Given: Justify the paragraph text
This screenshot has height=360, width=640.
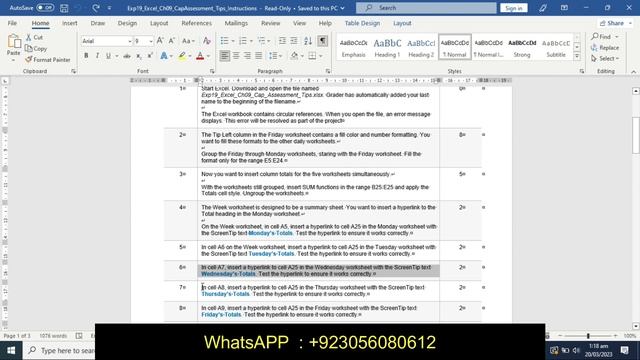Looking at the screenshot, I should click(x=259, y=56).
